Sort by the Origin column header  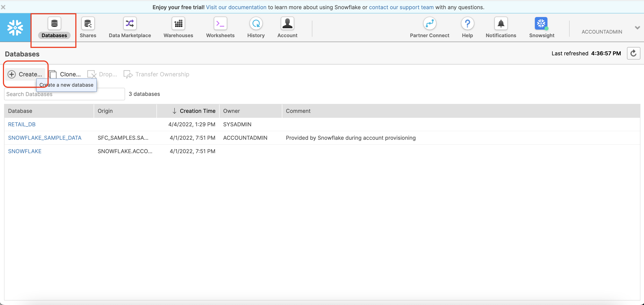coord(125,111)
